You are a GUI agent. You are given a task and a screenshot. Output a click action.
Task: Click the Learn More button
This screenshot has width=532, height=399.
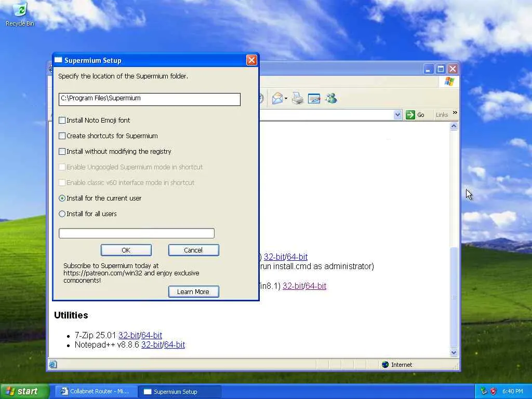[193, 291]
